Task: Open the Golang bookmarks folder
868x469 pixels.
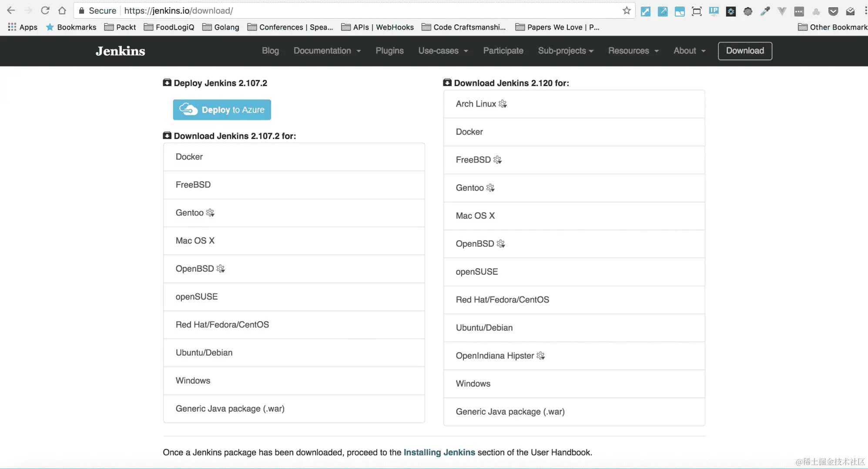Action: (x=221, y=27)
